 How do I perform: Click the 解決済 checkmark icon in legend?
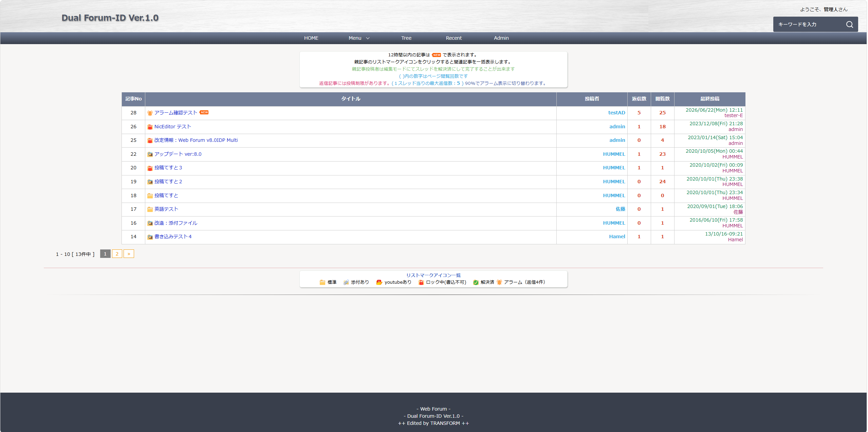pos(476,282)
